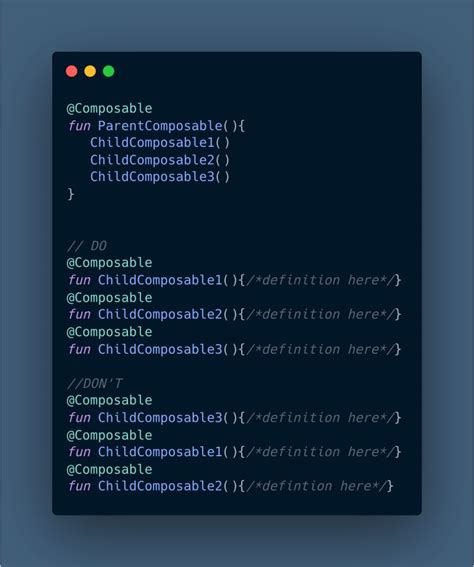Click the @Composable annotation directly below the DON'T comment
Image resolution: width=474 pixels, height=567 pixels.
tap(109, 400)
